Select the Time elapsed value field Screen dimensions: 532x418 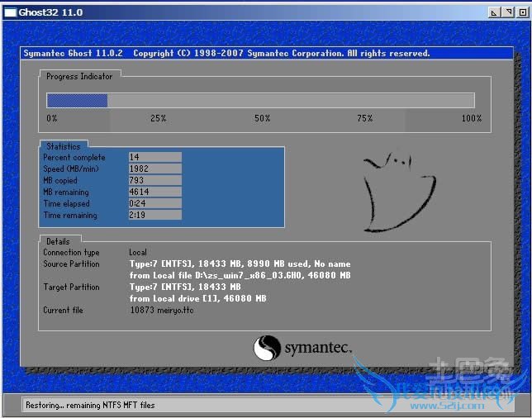pyautogui.click(x=154, y=203)
